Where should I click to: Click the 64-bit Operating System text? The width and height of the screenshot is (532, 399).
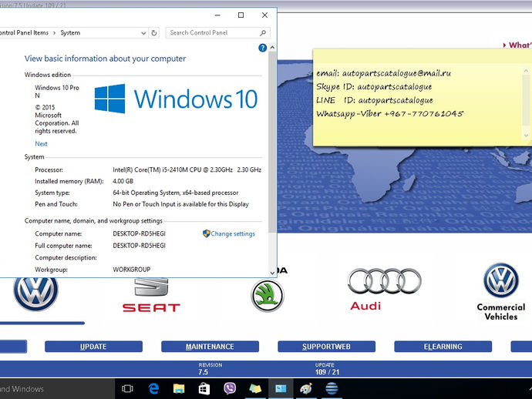pyautogui.click(x=176, y=193)
